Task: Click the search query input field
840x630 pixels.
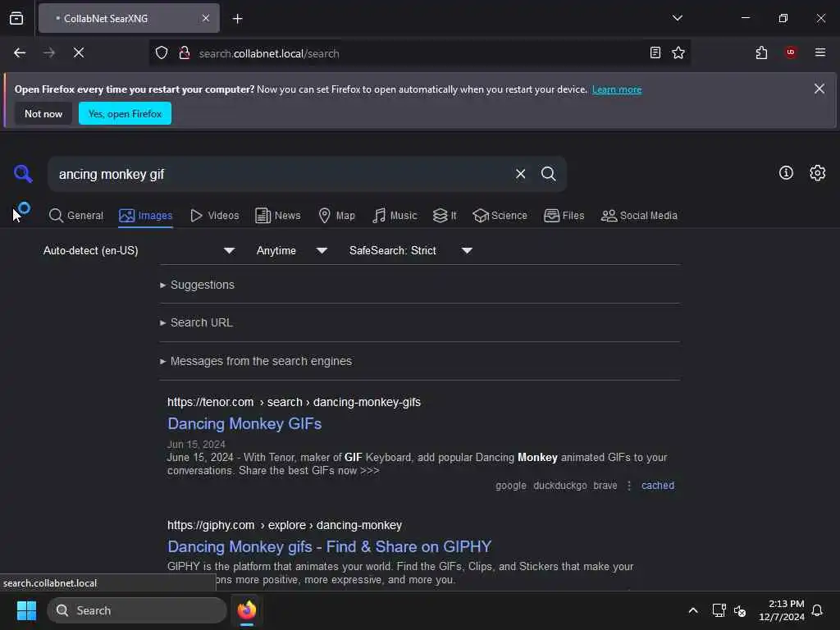Action: (281, 174)
